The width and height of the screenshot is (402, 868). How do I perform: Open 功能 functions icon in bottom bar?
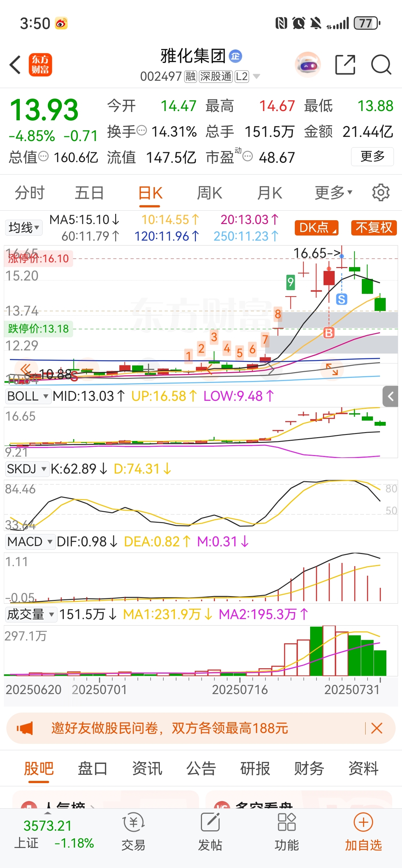287,831
